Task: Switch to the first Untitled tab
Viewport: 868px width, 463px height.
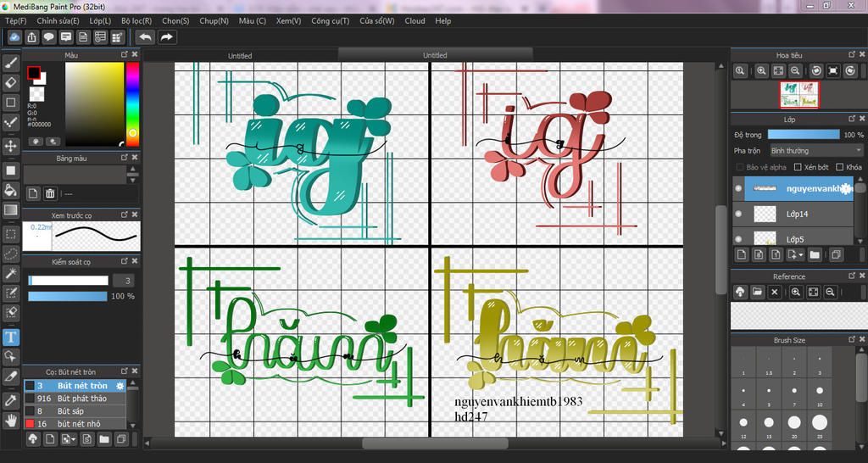Action: coord(240,55)
